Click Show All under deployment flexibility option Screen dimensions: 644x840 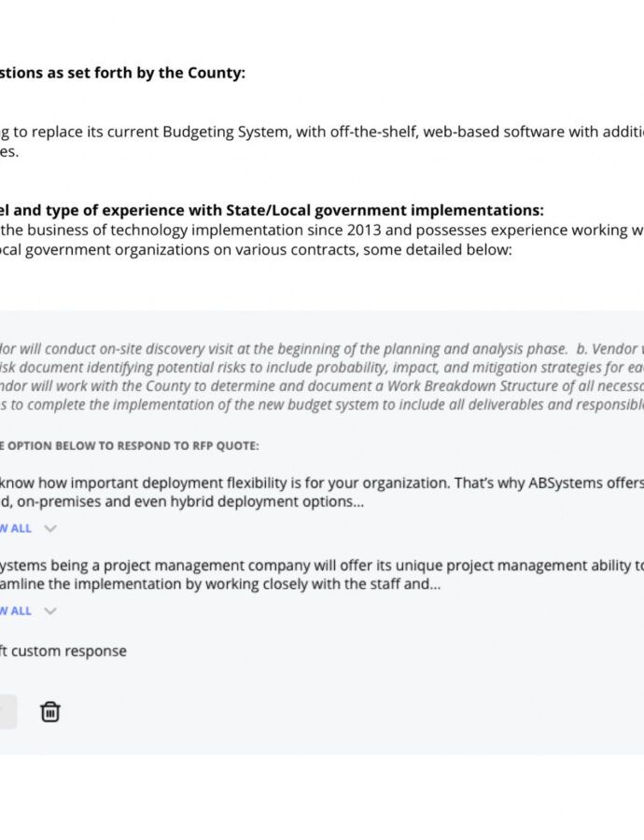(16, 528)
